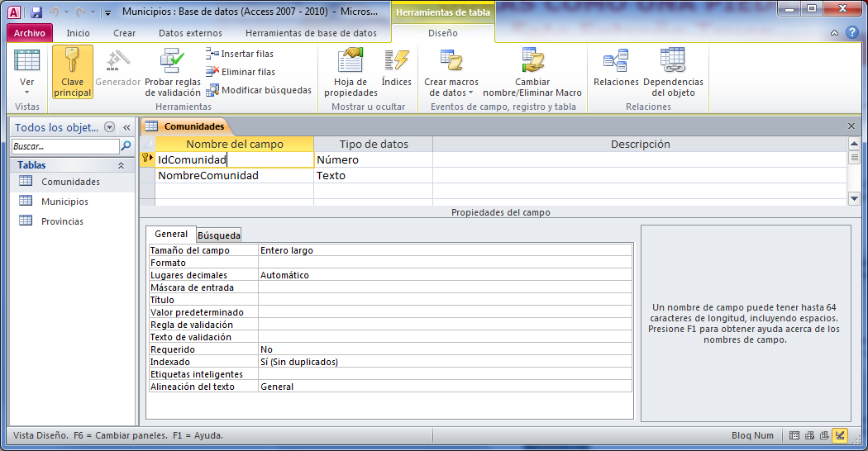The height and width of the screenshot is (451, 868).
Task: Select the Comunidades table in navigation pane
Action: tap(73, 182)
